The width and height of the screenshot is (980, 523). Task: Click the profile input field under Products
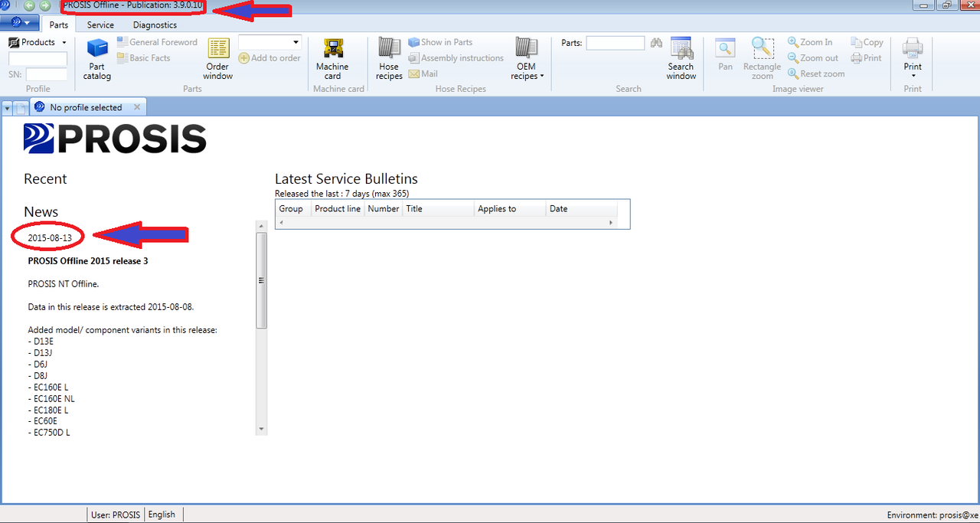(x=38, y=59)
